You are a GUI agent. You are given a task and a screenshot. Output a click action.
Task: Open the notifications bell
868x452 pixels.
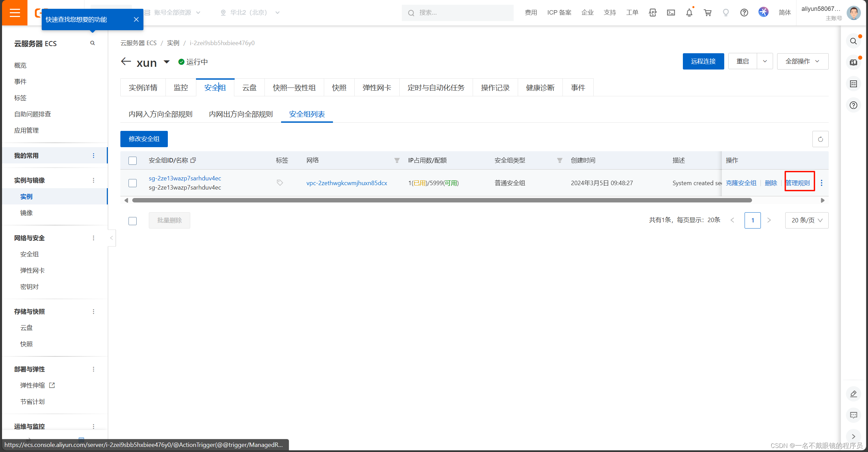[689, 13]
